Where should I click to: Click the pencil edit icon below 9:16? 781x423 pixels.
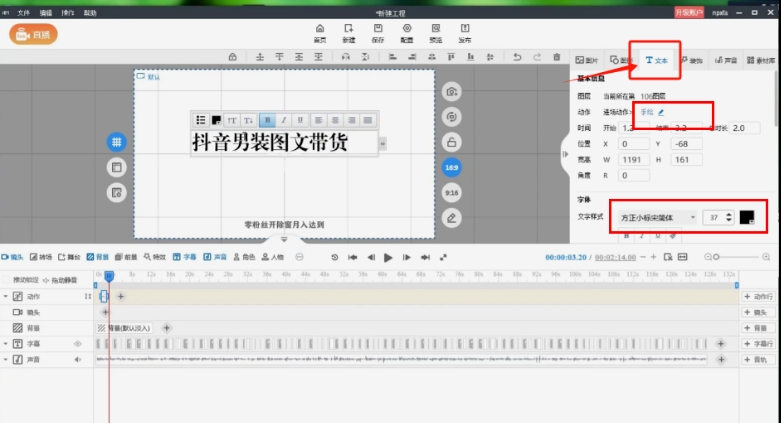[x=452, y=217]
